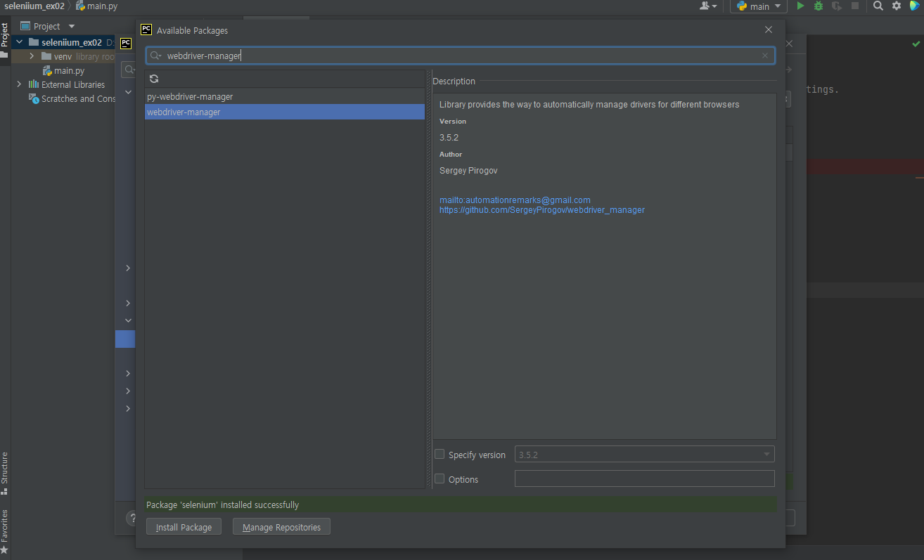
Task: Clear the package search with the X icon
Action: click(x=765, y=56)
